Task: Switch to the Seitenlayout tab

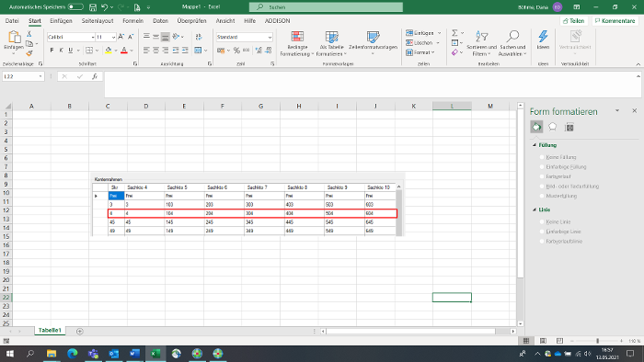Action: pos(98,20)
